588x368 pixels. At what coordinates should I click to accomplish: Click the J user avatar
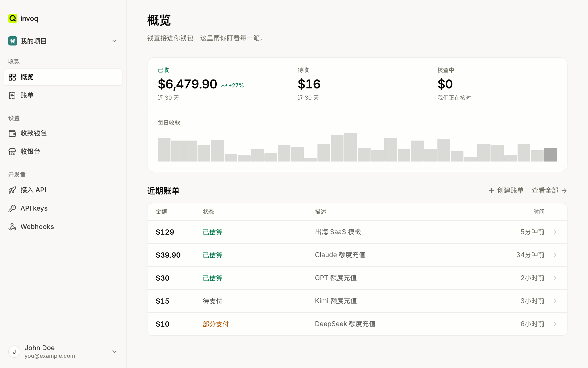click(x=14, y=352)
